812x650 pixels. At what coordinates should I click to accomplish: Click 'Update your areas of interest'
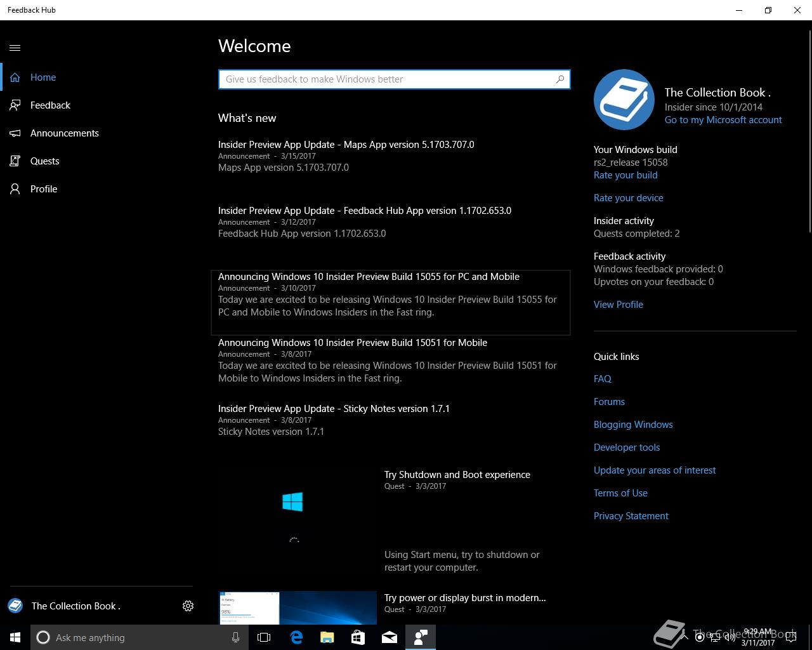655,470
